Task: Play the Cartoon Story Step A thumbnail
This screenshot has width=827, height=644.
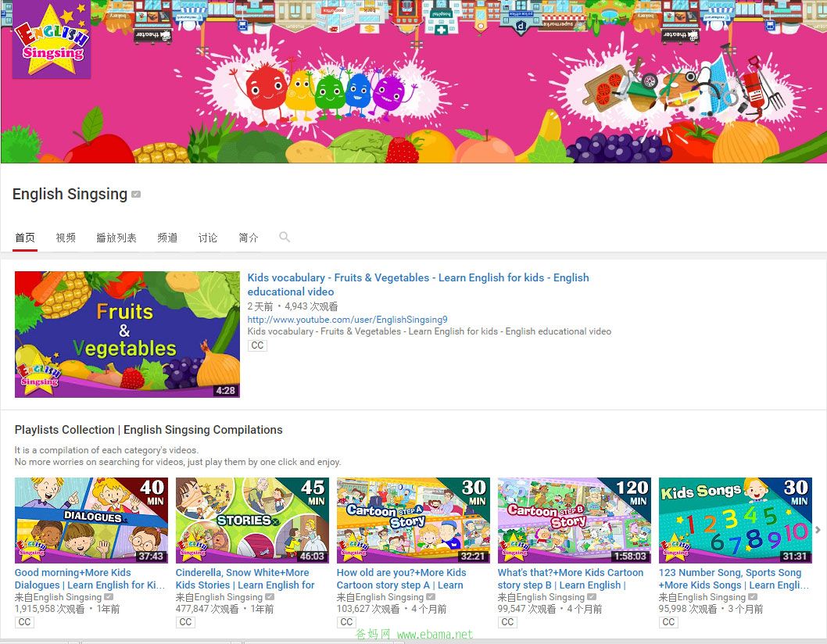Action: pyautogui.click(x=413, y=521)
